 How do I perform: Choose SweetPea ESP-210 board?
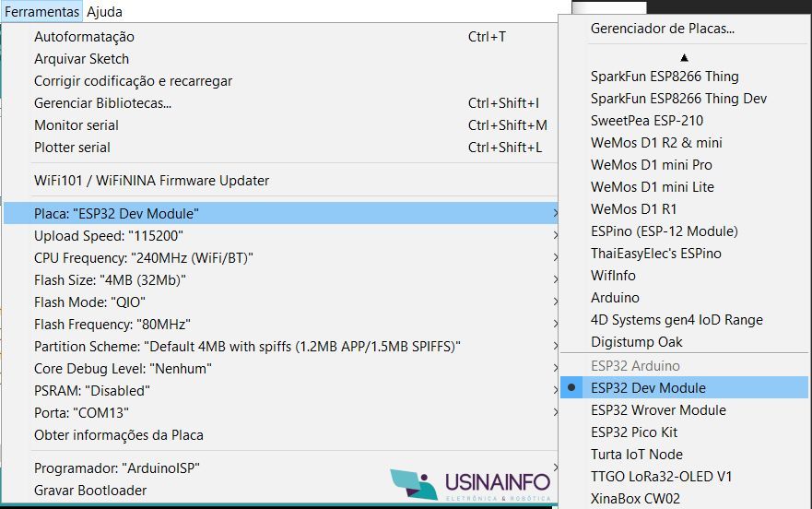pyautogui.click(x=684, y=121)
